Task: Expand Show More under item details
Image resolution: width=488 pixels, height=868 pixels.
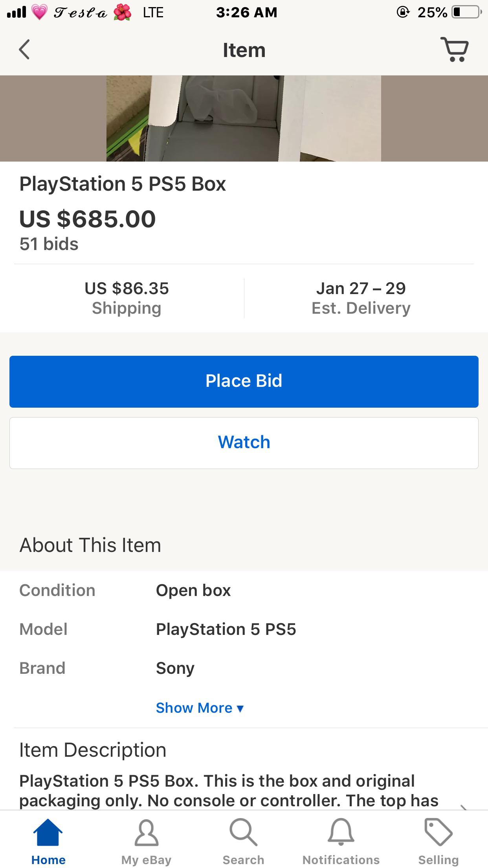Action: 200,707
